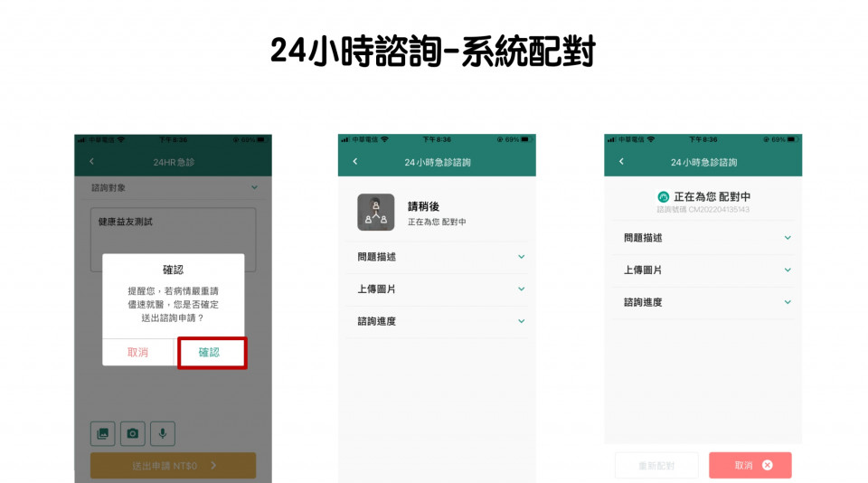Click the matching avatar icon beside 請稍後
This screenshot has width=868, height=483.
(x=375, y=213)
